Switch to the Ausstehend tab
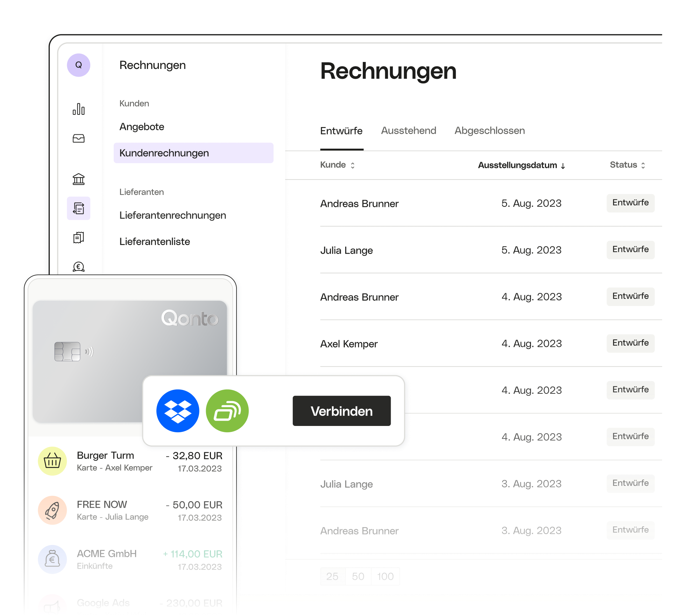The height and width of the screenshot is (616, 680). coord(409,131)
